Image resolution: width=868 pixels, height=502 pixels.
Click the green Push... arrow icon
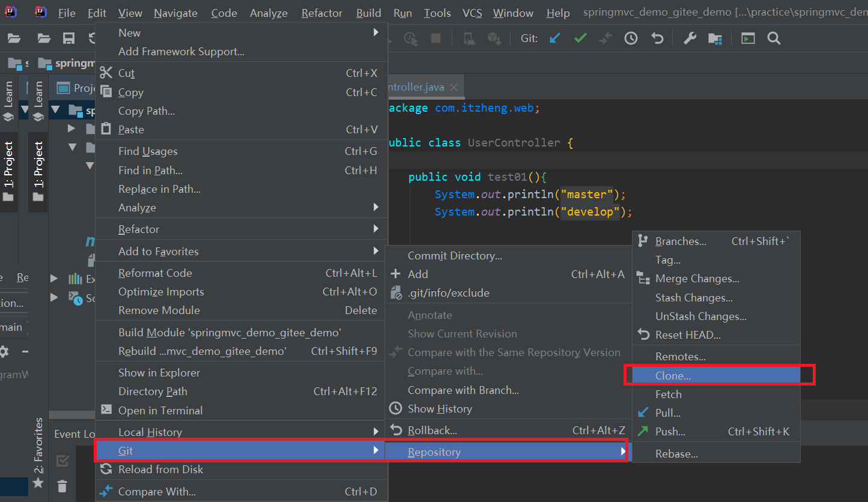pos(643,431)
